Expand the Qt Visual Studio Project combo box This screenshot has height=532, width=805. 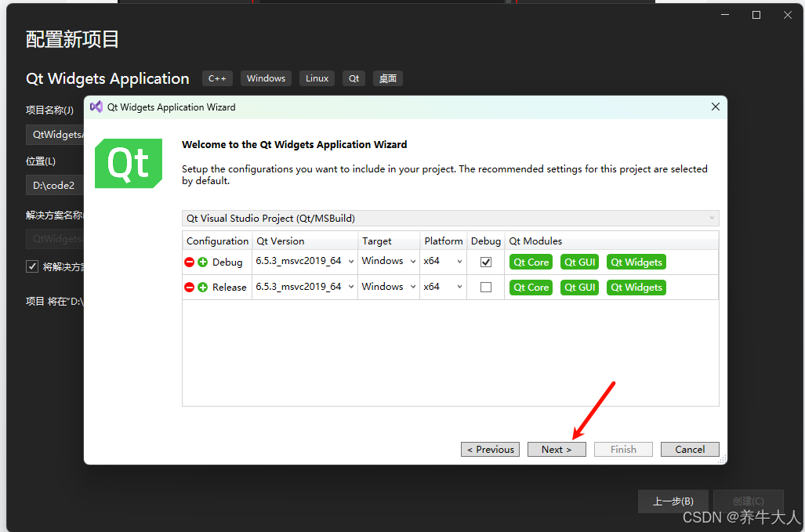point(450,218)
